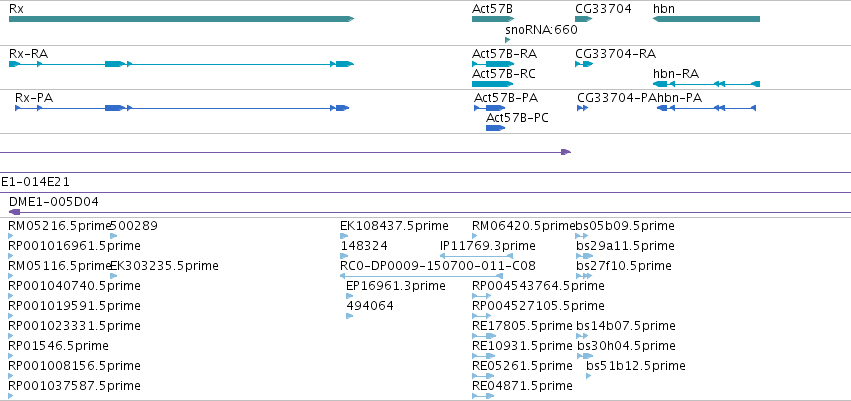Select the Act57B-RC transcript glyph
The image size is (851, 401).
click(x=493, y=84)
